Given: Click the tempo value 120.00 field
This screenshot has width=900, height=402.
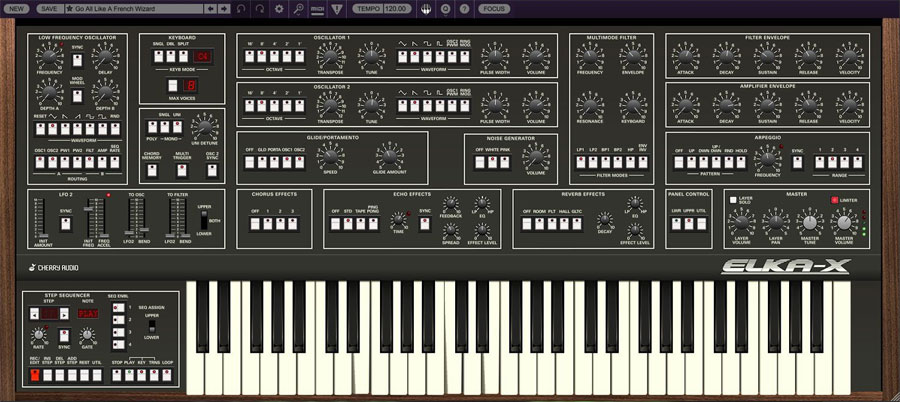Looking at the screenshot, I should tap(397, 9).
